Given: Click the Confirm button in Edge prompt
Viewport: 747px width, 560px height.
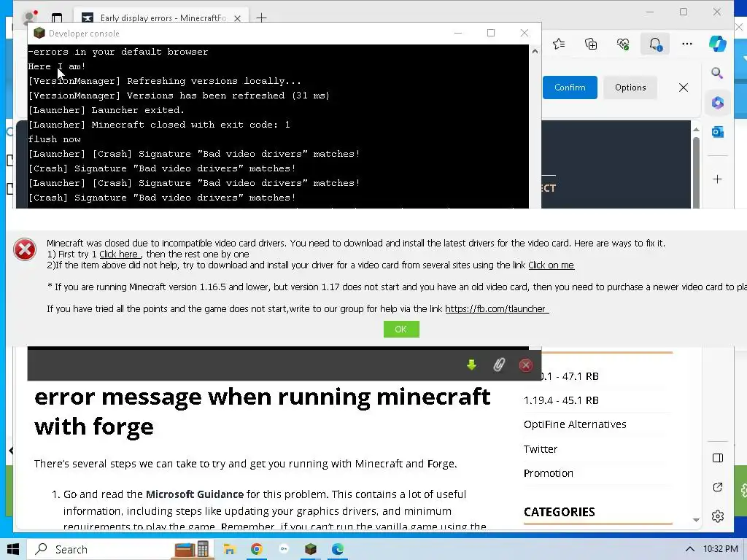Looking at the screenshot, I should coord(570,87).
